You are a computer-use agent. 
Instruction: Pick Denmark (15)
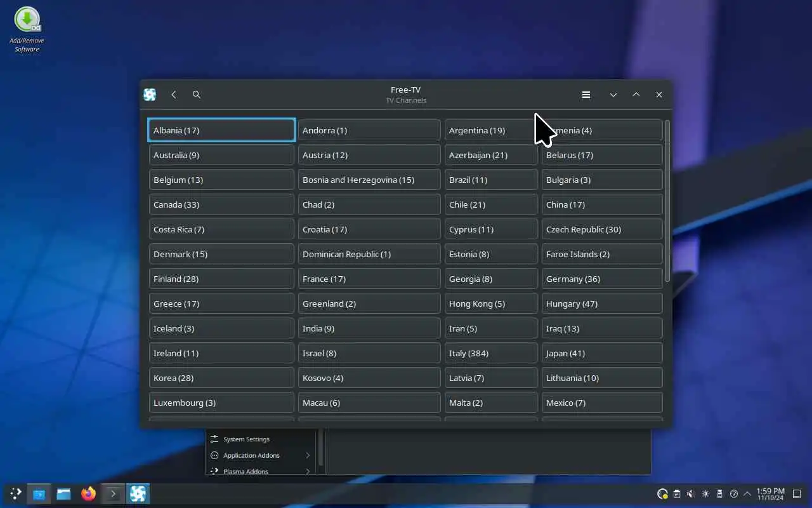pyautogui.click(x=221, y=254)
